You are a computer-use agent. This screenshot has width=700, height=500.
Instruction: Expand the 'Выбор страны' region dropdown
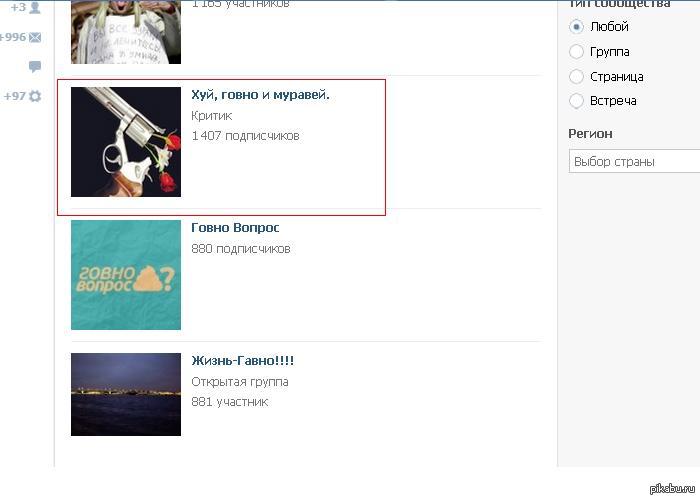click(635, 162)
